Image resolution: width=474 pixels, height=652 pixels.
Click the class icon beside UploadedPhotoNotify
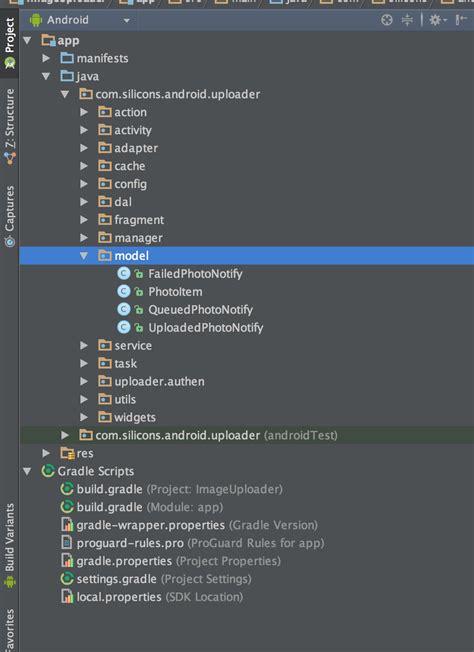click(x=123, y=327)
